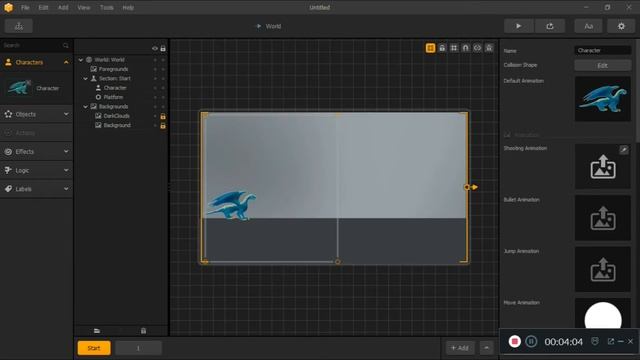Click the Shooting Animation upload slot
Viewport: 640px width, 360px height.
pyautogui.click(x=603, y=167)
